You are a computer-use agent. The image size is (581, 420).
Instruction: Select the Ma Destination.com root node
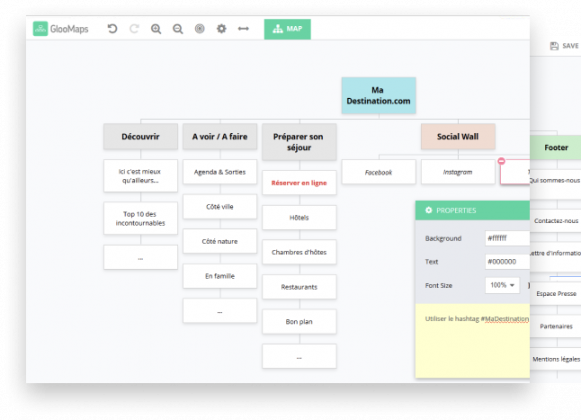378,95
